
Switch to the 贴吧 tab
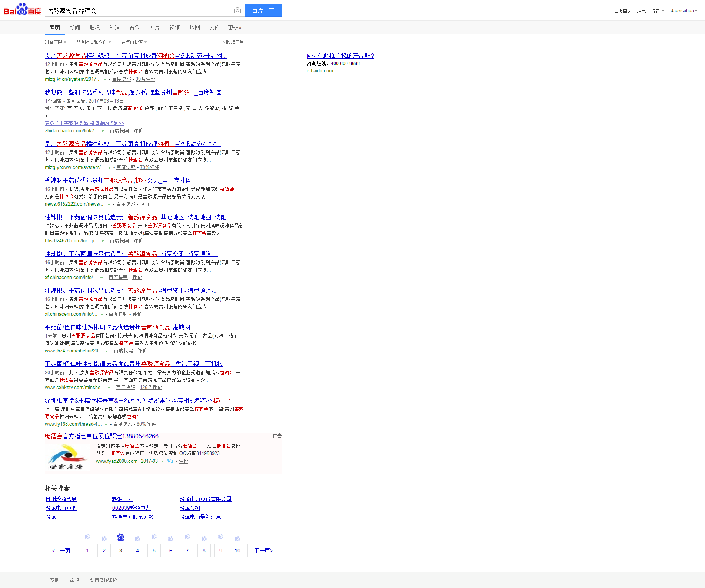click(x=94, y=27)
